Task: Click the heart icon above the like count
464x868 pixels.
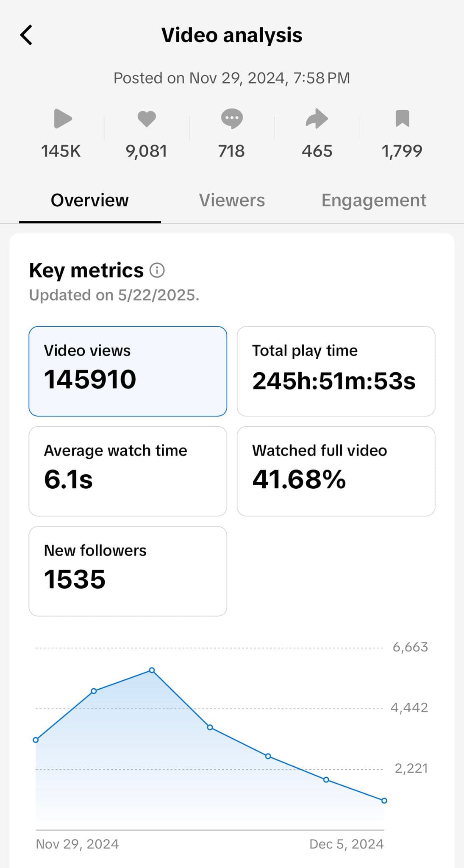Action: point(147,119)
